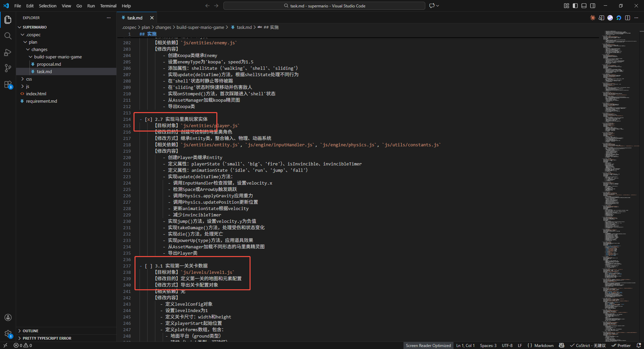Open notifications bell in status bar
Screen dimensions: 644x349
(639, 345)
